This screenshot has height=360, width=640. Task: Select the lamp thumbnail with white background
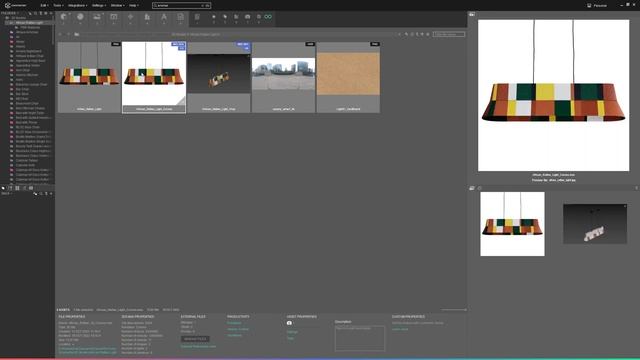[x=154, y=77]
